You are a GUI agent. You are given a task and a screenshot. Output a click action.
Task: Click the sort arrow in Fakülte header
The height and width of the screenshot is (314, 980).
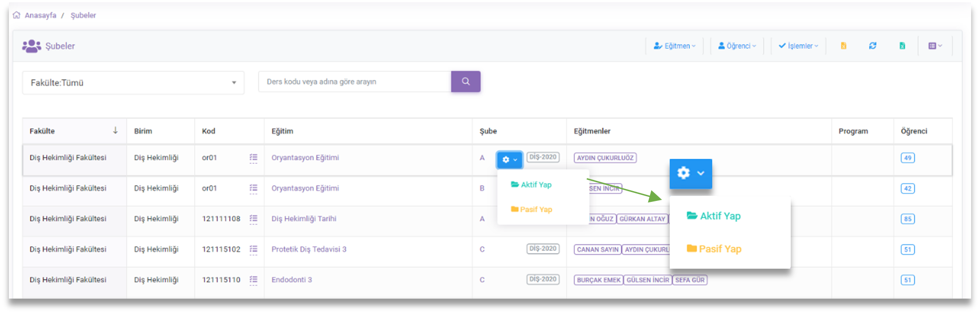tap(115, 131)
